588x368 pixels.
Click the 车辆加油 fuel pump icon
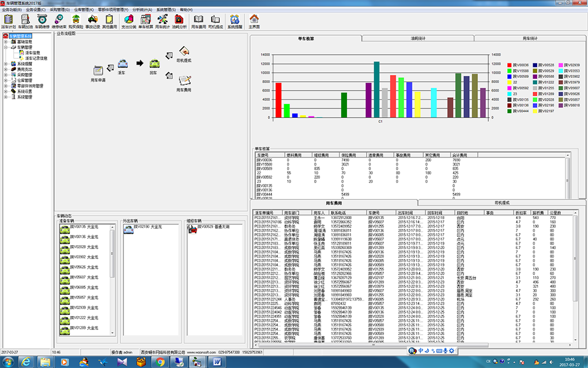pyautogui.click(x=25, y=20)
